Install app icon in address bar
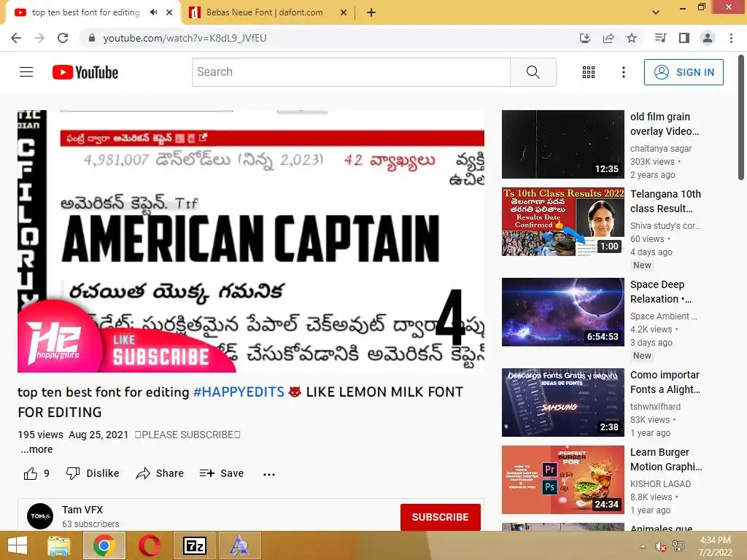The image size is (747, 560). tap(585, 38)
